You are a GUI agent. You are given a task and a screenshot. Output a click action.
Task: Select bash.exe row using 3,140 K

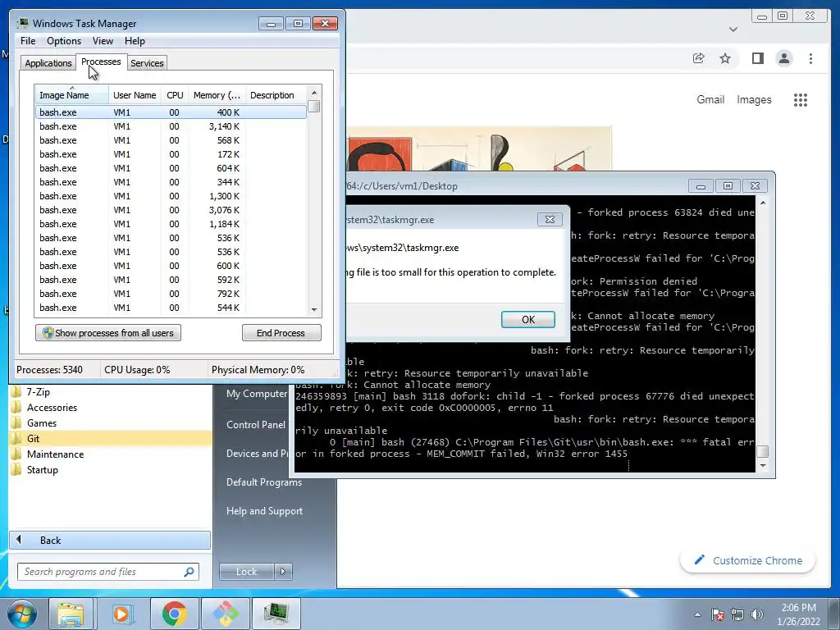[x=171, y=126]
